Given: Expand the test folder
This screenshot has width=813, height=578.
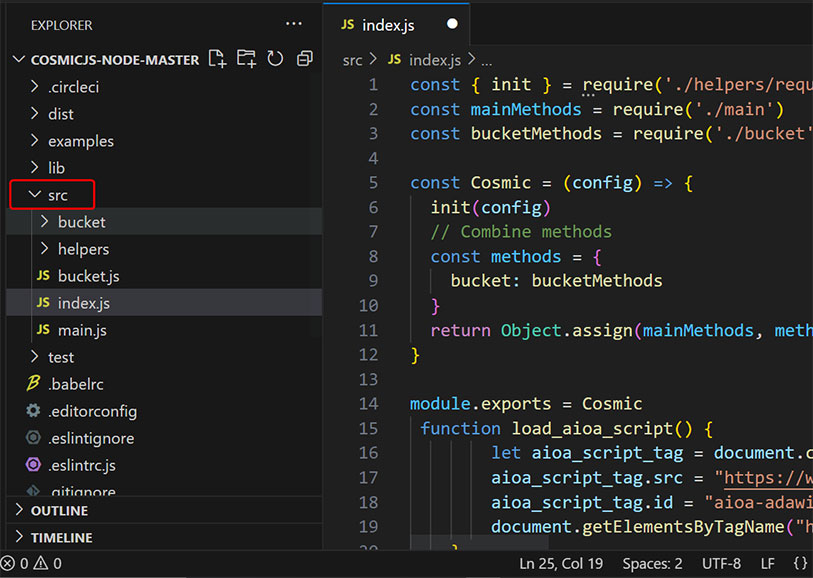Looking at the screenshot, I should [35, 356].
